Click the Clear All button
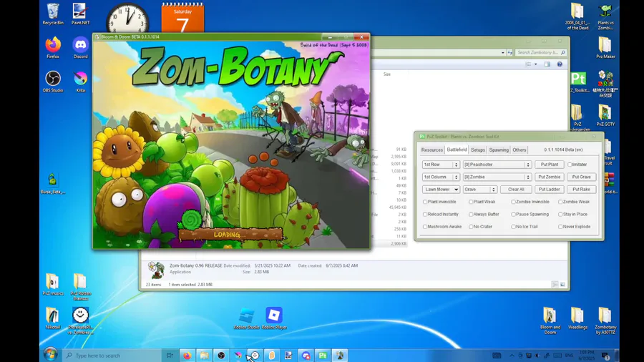The image size is (644, 362). click(x=516, y=189)
